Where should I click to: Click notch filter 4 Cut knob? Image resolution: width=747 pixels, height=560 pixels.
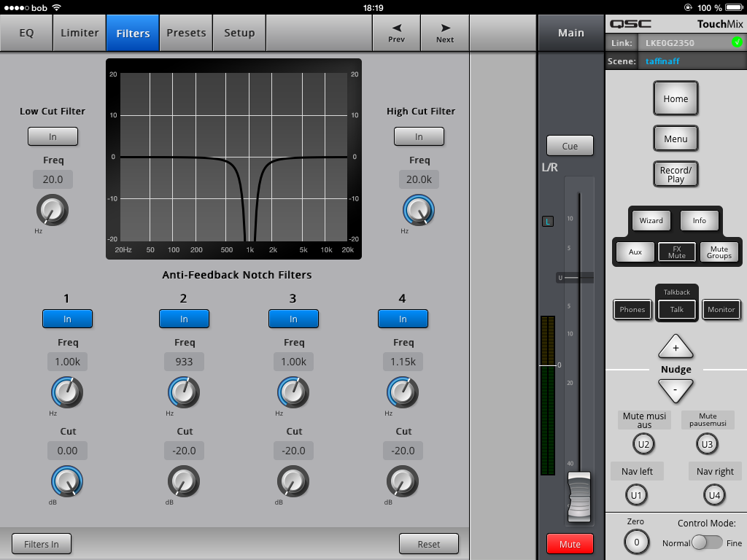(403, 481)
